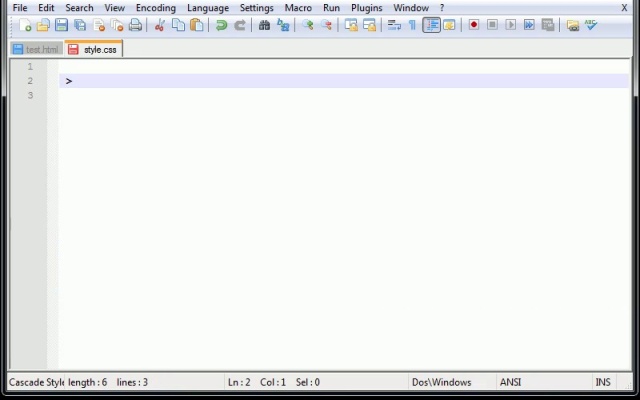Click "Ln : 2" position in status bar
This screenshot has height=400, width=640.
[239, 382]
